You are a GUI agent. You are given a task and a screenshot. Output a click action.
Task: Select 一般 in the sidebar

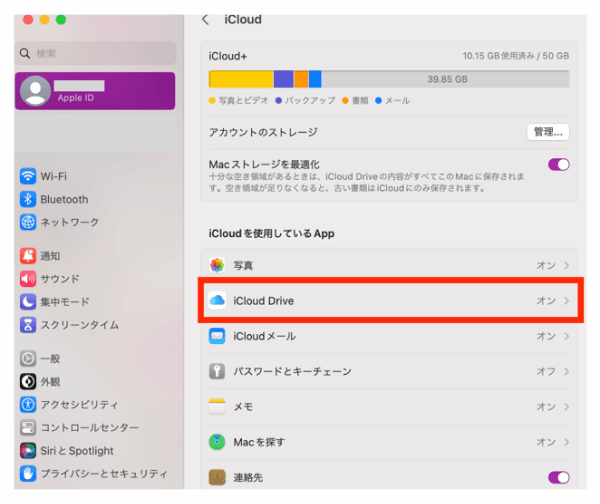click(95, 359)
